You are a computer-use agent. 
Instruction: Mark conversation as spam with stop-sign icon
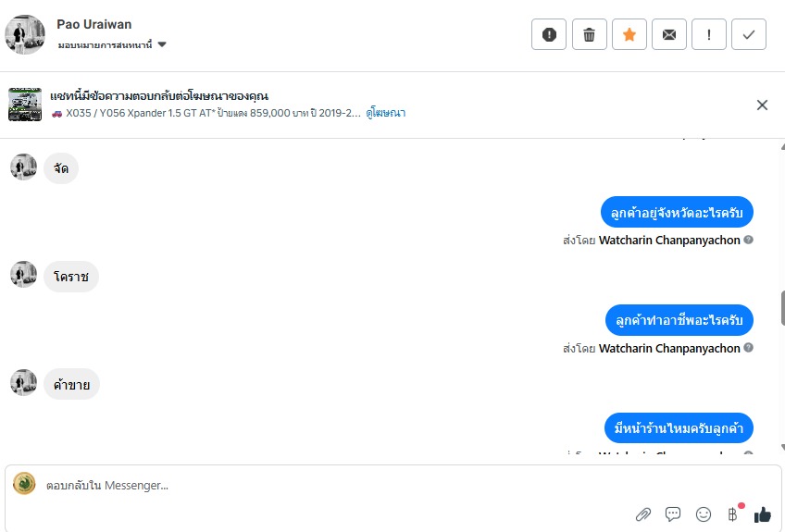tap(549, 34)
